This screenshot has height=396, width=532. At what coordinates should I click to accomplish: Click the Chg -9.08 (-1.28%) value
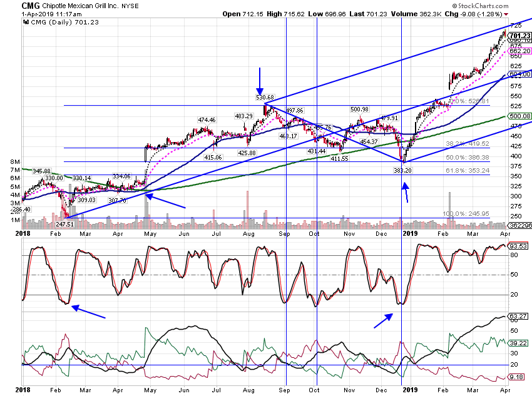(474, 14)
